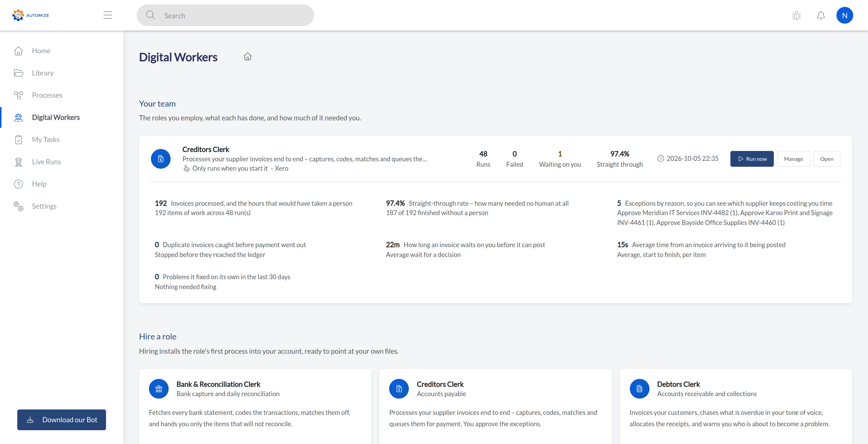Viewport: 868px width, 444px height.
Task: Click the Creditors Clerk team card icon
Action: click(x=161, y=159)
